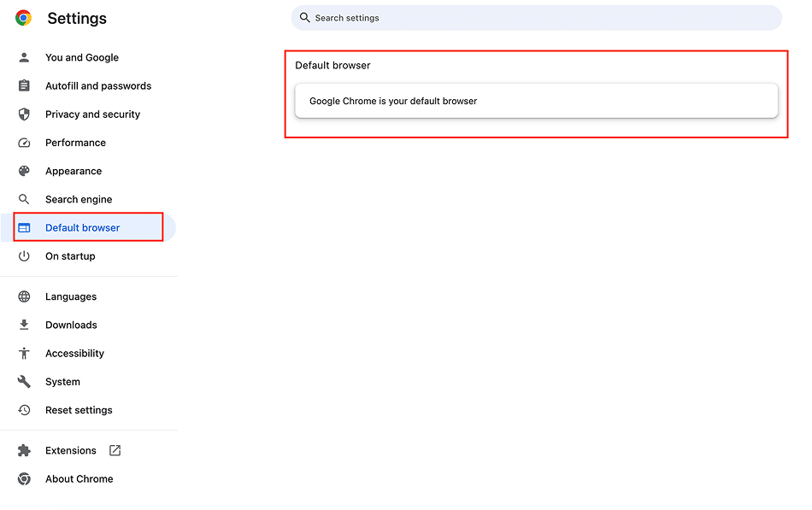Click the clipboard icon for Autofill and passwords
Viewport: 812px width, 510px height.
(x=24, y=86)
